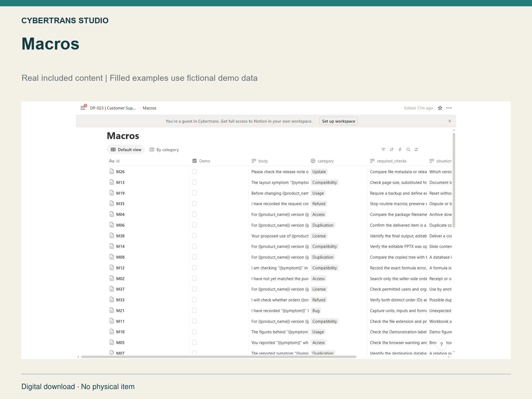Open the automations lightning icon
Screen dimensions: 532x399
point(400,150)
